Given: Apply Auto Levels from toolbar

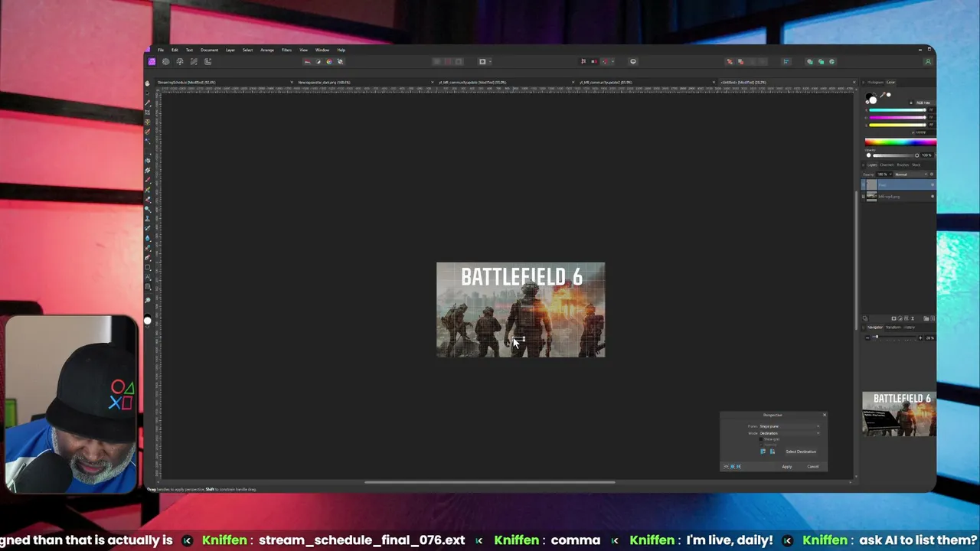Looking at the screenshot, I should (x=308, y=61).
